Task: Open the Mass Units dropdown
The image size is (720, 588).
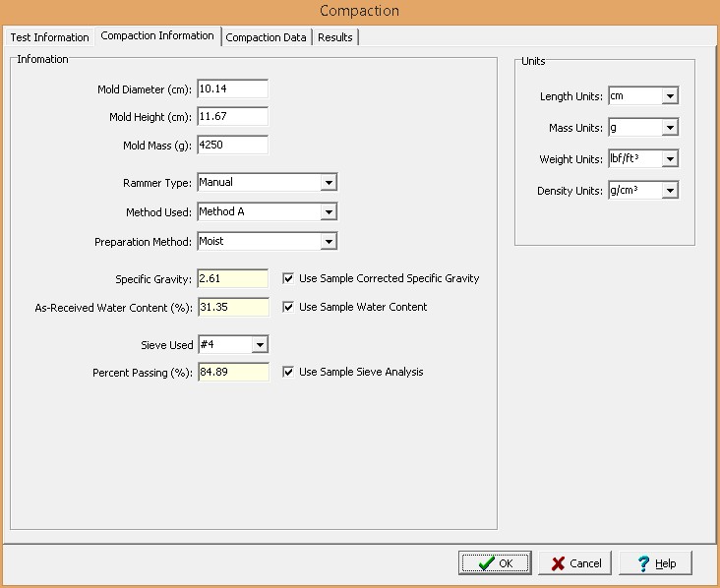Action: [670, 128]
